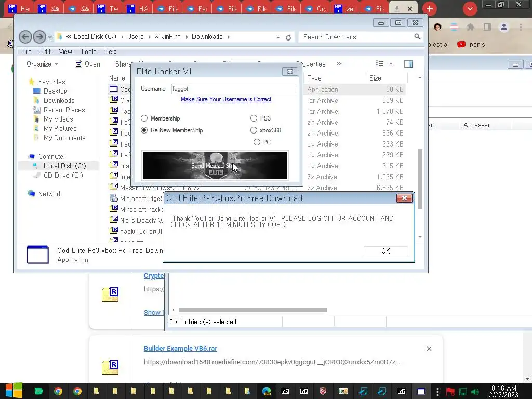The height and width of the screenshot is (399, 532).
Task: Click the volume icon in system tray
Action: [x=475, y=392]
